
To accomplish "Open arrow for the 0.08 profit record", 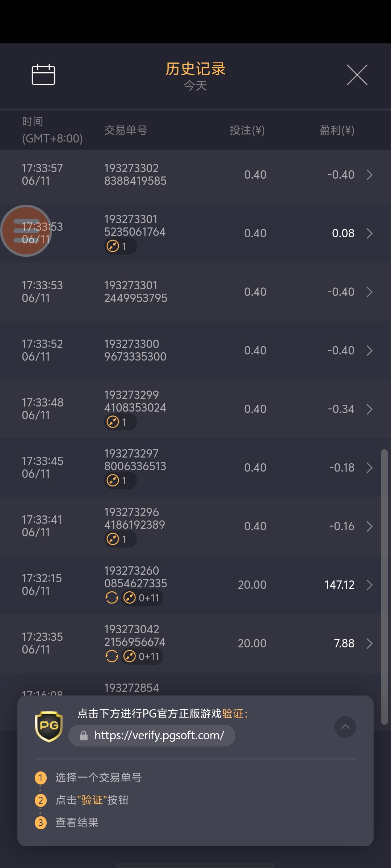I will tap(369, 233).
